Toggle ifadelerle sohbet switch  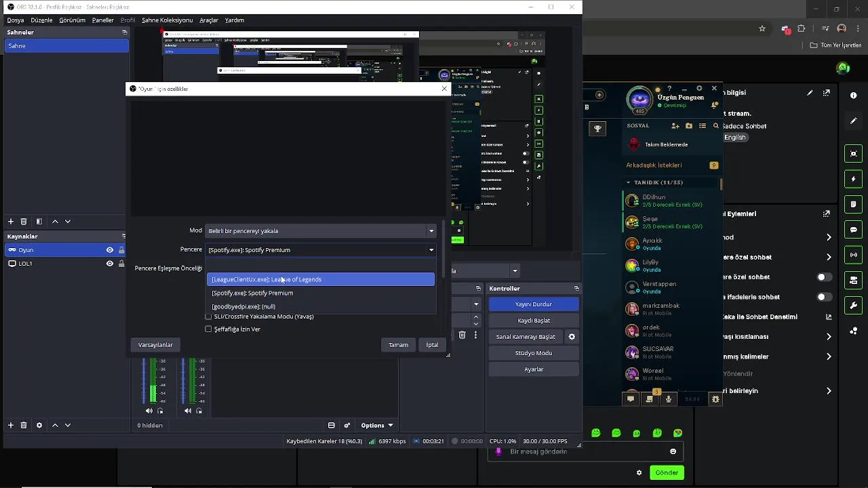[x=824, y=297]
